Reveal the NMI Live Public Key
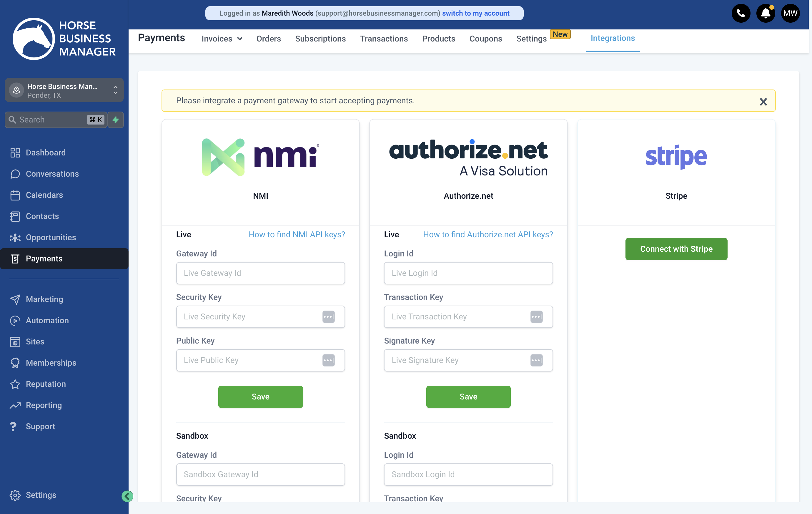Image resolution: width=812 pixels, height=514 pixels. 328,360
